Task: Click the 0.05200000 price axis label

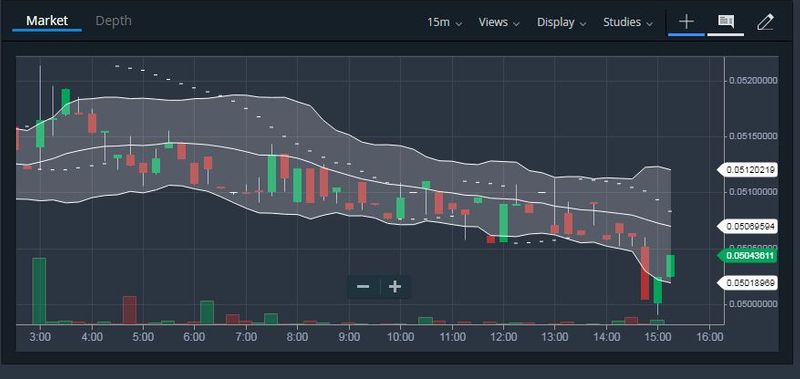Action: pyautogui.click(x=753, y=81)
